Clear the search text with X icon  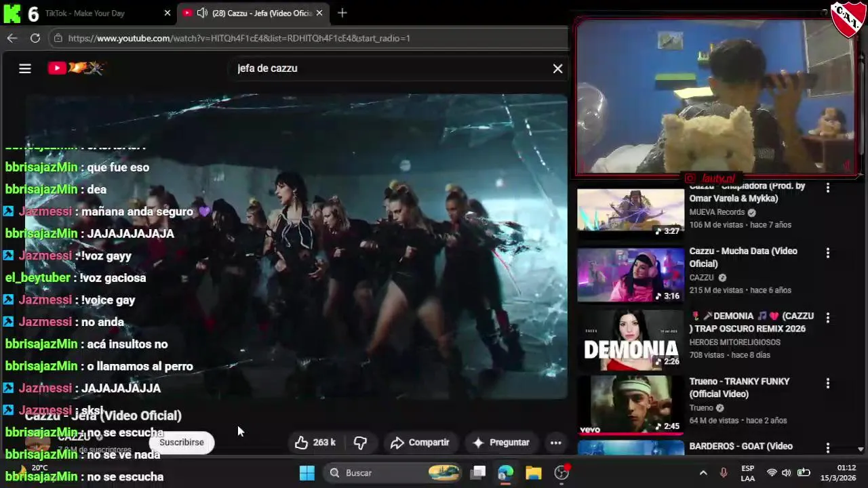[557, 68]
